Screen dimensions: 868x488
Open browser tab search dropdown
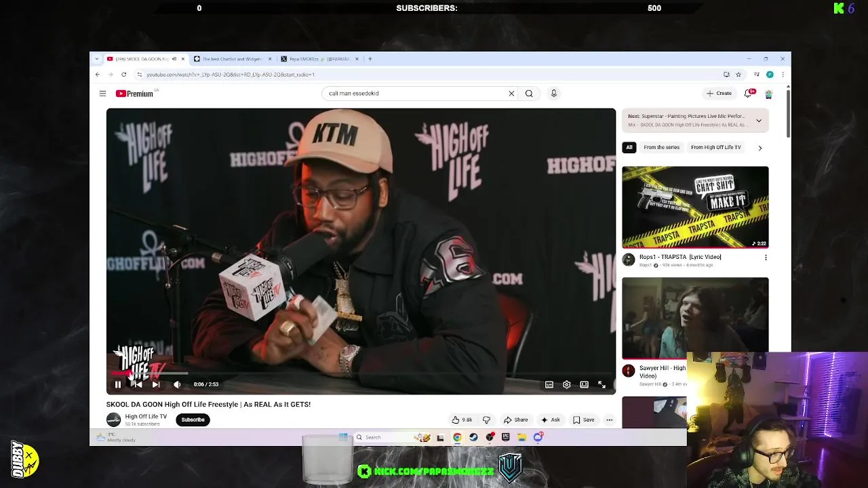coord(97,59)
